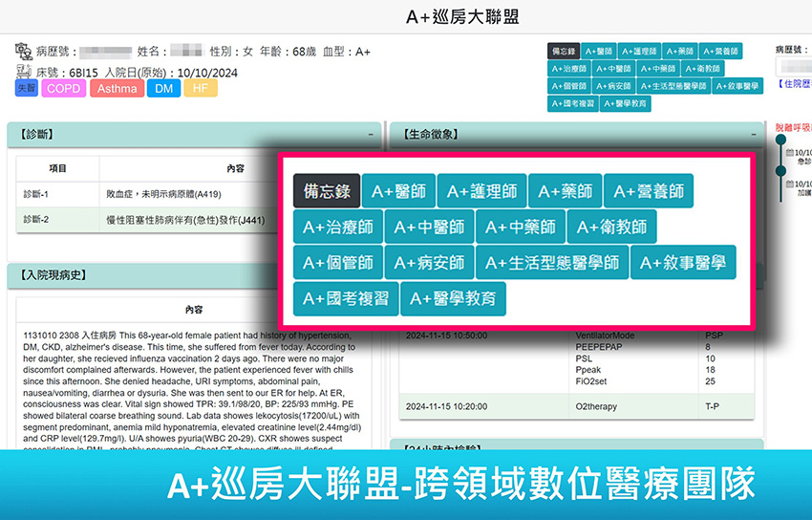Click the second timeline node near 加護
This screenshot has width=812, height=520.
[x=780, y=170]
